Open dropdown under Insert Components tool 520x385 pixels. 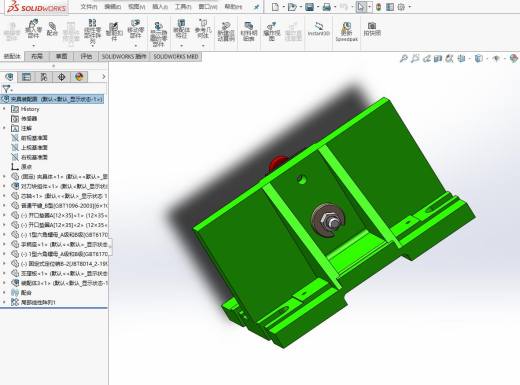[33, 45]
